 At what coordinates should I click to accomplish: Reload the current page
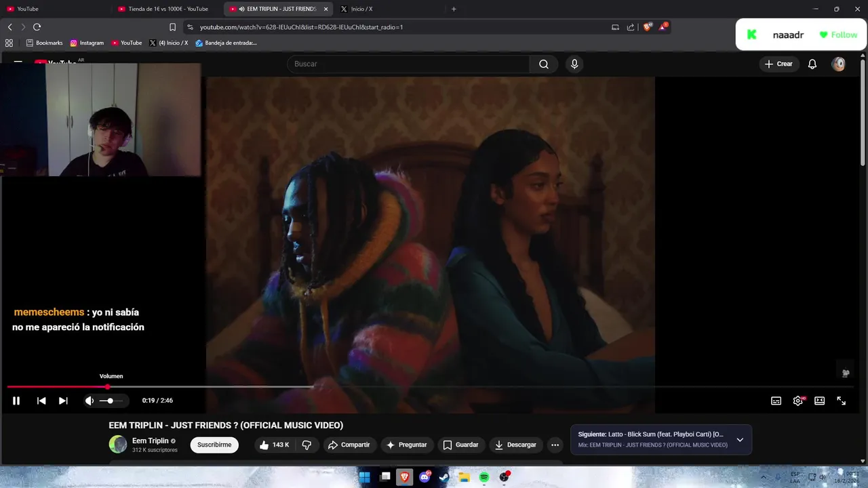[37, 27]
